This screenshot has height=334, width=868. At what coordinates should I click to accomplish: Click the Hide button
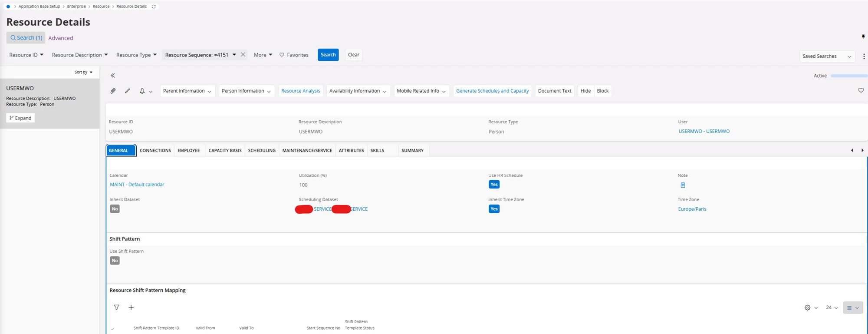(x=585, y=91)
